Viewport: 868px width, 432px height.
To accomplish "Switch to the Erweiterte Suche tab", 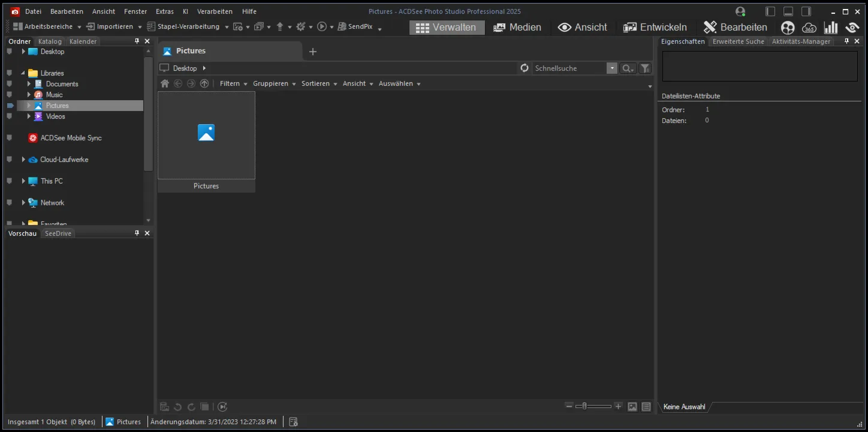I will pyautogui.click(x=738, y=41).
